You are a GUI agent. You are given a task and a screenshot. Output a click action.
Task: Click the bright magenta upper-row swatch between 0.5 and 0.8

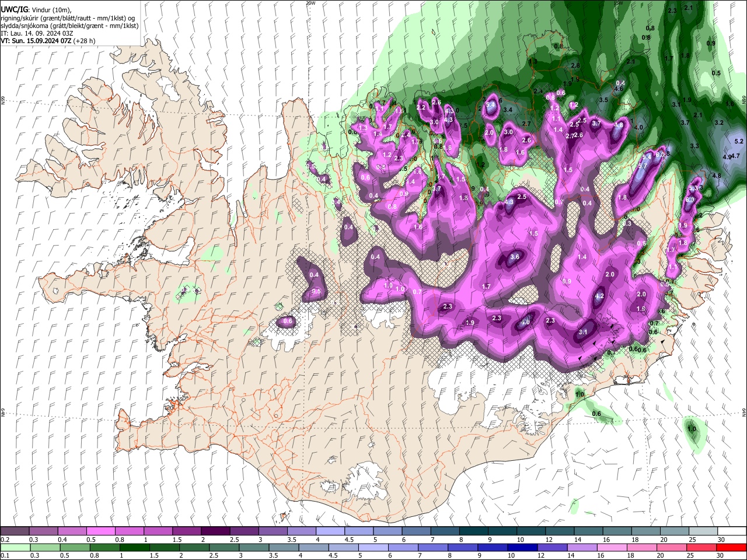pos(101,531)
